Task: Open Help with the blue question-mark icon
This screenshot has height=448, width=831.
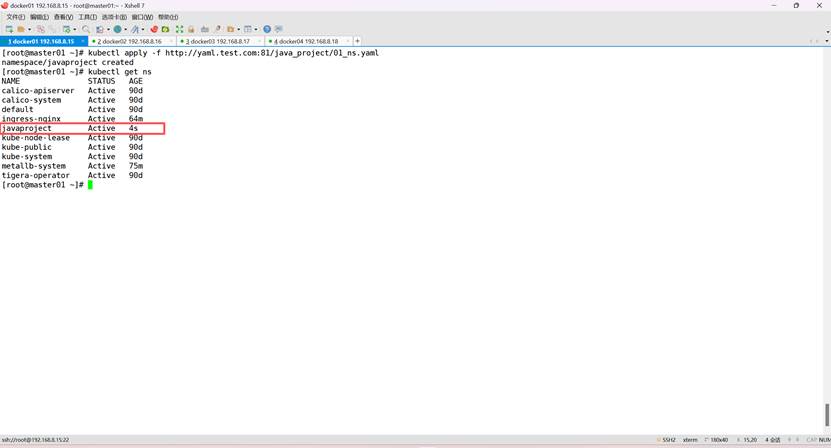Action: [267, 29]
